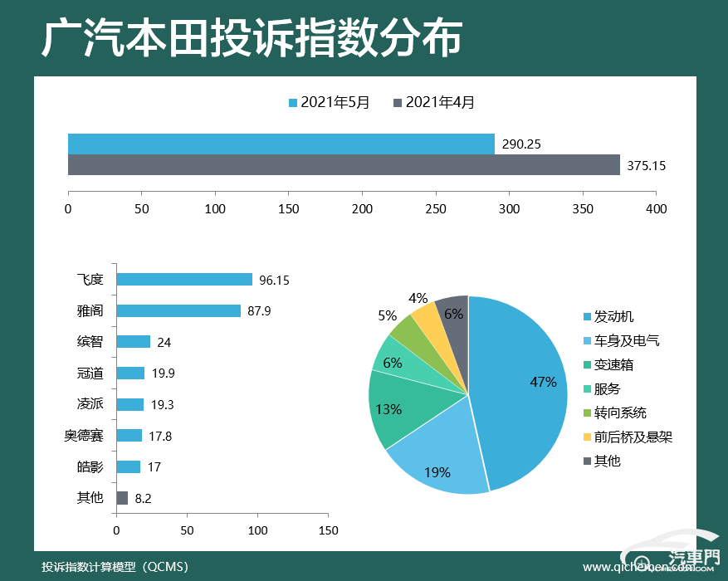Click the 290.25 value label
728x581 pixels.
coord(521,144)
